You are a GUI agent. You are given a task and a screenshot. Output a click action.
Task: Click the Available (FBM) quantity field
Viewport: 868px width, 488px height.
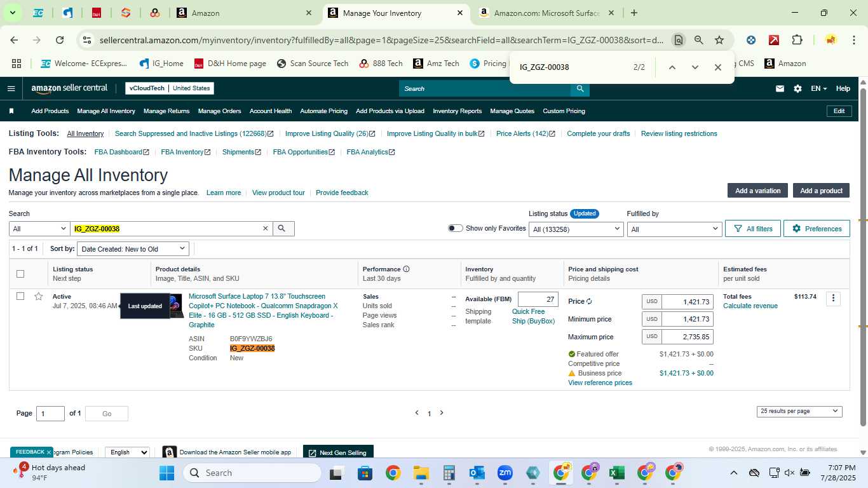(x=538, y=299)
